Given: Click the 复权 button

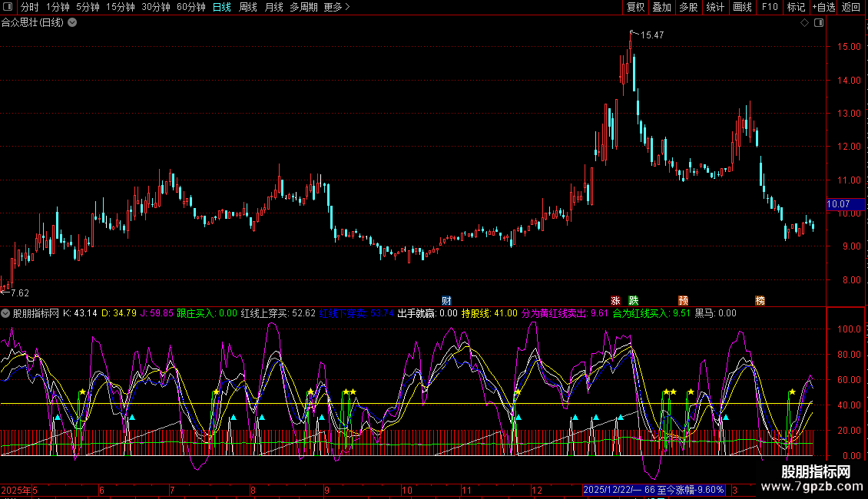Looking at the screenshot, I should pos(635,7).
